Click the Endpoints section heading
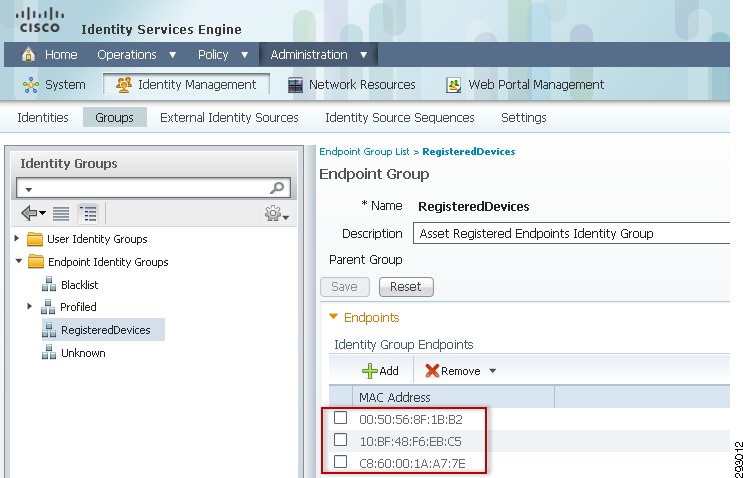This screenshot has width=743, height=478. [372, 317]
